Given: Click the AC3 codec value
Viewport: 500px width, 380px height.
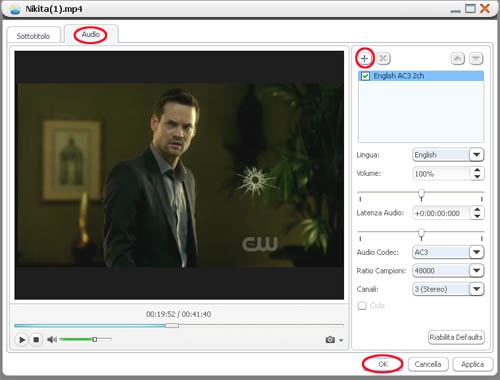Looking at the screenshot, I should (421, 252).
